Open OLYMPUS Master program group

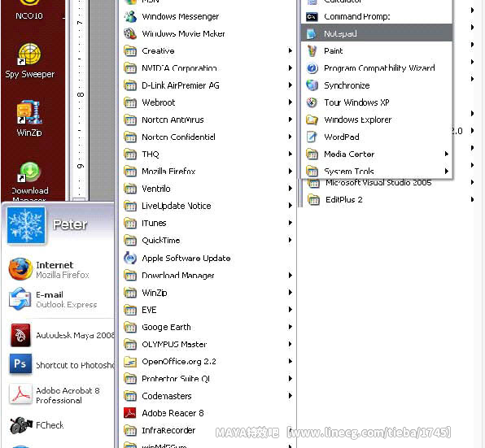208,344
